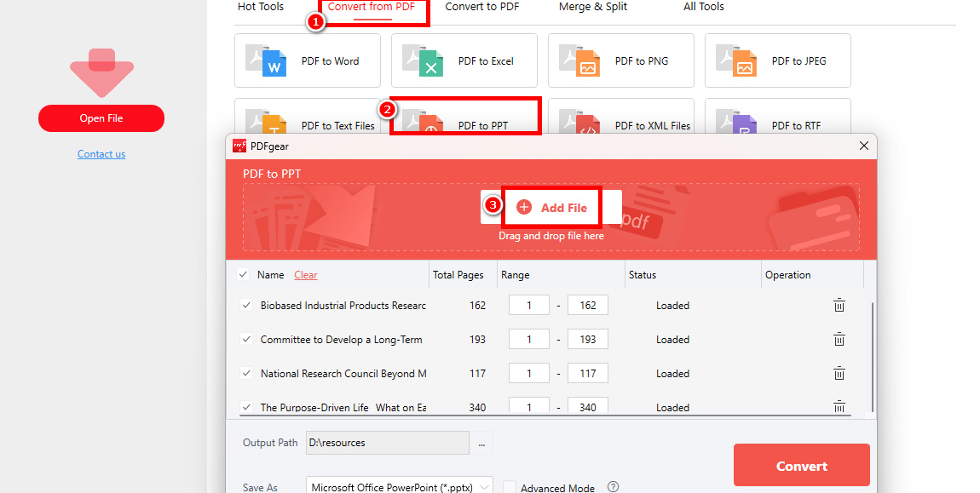This screenshot has height=493, width=980.
Task: Click the Add File button
Action: (x=551, y=208)
